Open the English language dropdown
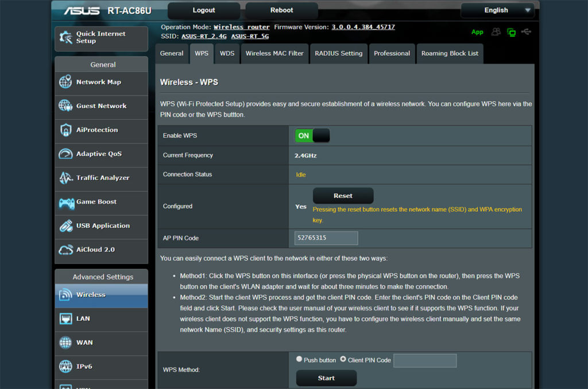 pyautogui.click(x=497, y=10)
